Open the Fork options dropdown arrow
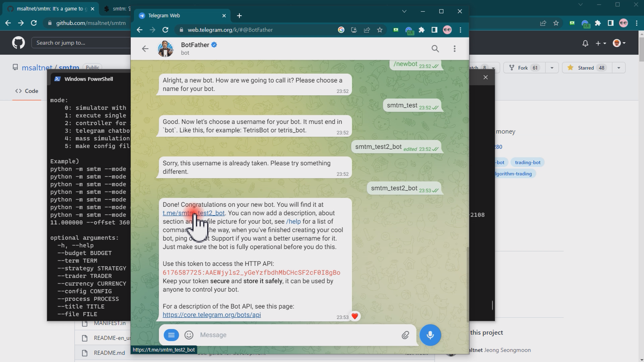 pos(552,68)
